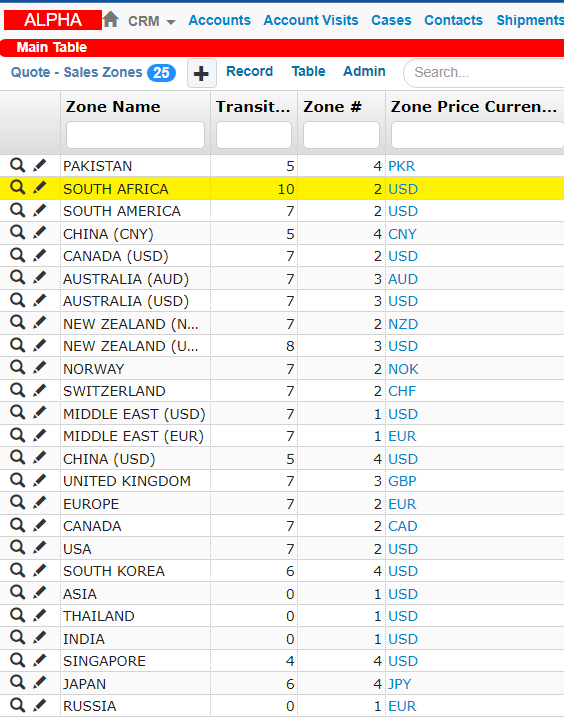
Task: Open the GBP currency link
Action: (x=402, y=481)
